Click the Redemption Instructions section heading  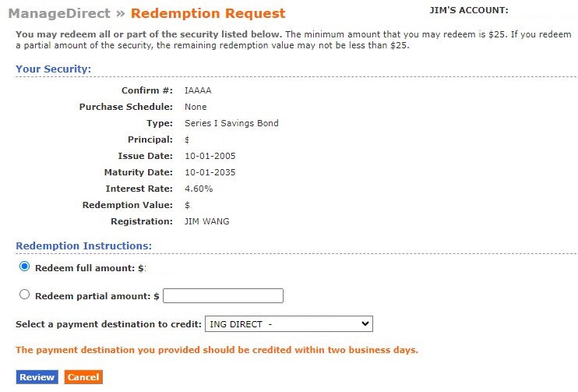click(x=83, y=246)
